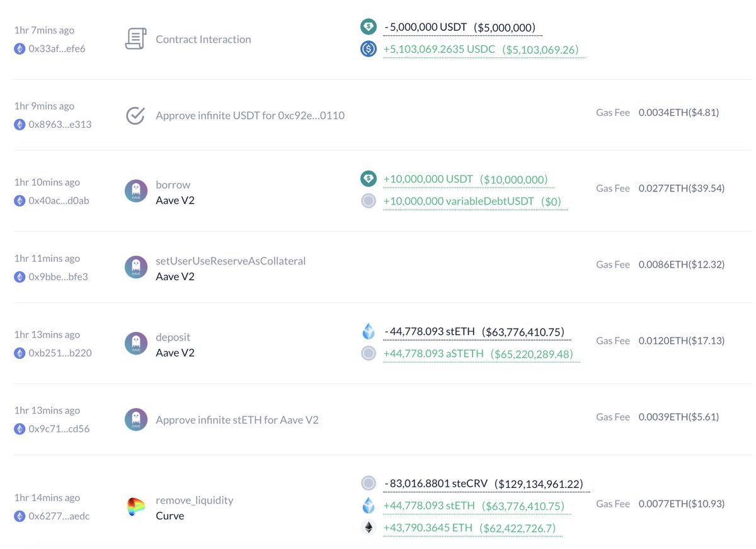756x549 pixels.
Task: Click the USDT token icon in borrow row
Action: coord(368,179)
